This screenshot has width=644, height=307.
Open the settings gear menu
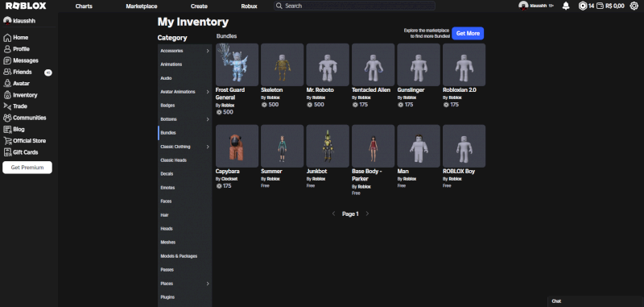click(634, 6)
